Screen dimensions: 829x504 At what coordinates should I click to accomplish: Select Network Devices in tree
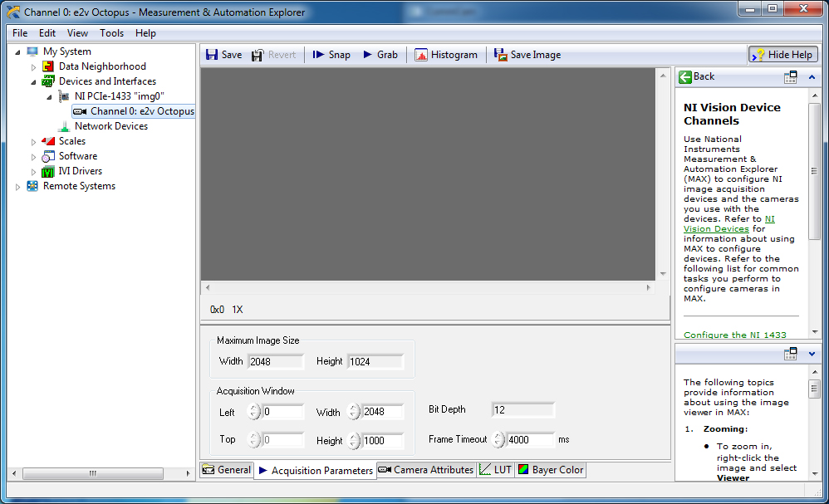coord(110,126)
